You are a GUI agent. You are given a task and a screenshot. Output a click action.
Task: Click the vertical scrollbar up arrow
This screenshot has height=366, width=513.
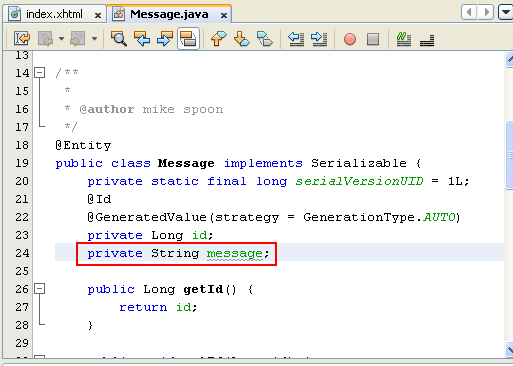tap(509, 60)
